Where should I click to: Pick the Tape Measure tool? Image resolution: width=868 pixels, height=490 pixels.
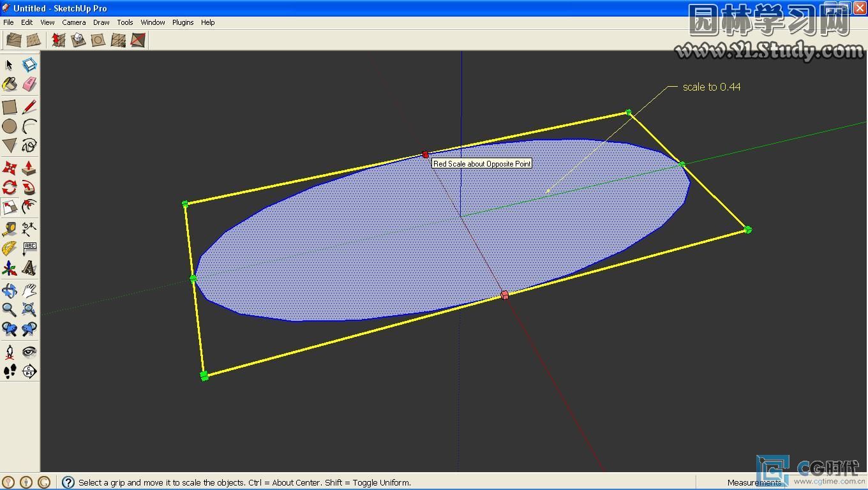pos(9,229)
